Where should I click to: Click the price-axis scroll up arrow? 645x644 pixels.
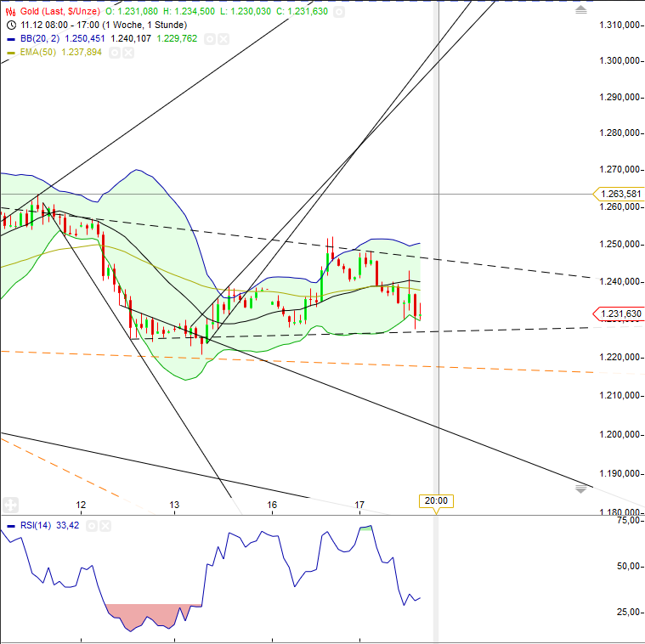pyautogui.click(x=580, y=9)
